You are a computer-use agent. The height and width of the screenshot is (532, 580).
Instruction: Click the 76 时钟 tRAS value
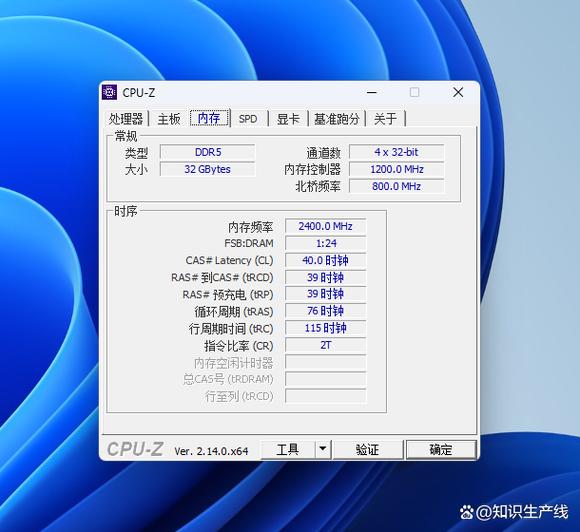[x=326, y=311]
